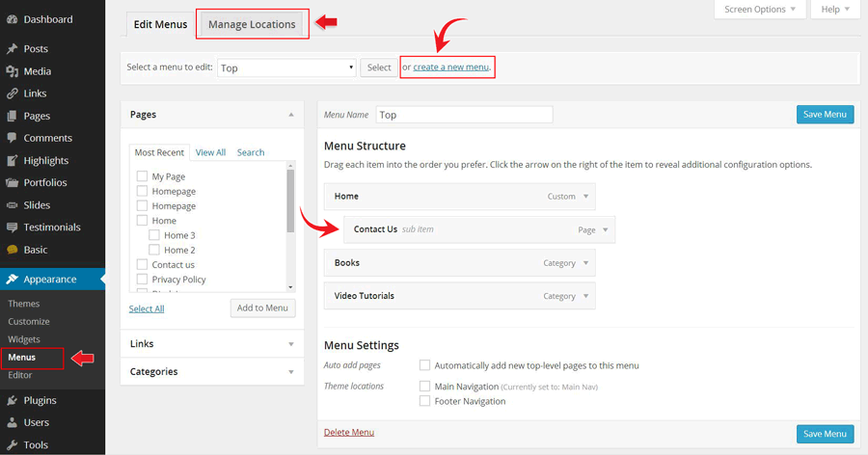
Task: Click the Testimonials icon
Action: coord(12,227)
